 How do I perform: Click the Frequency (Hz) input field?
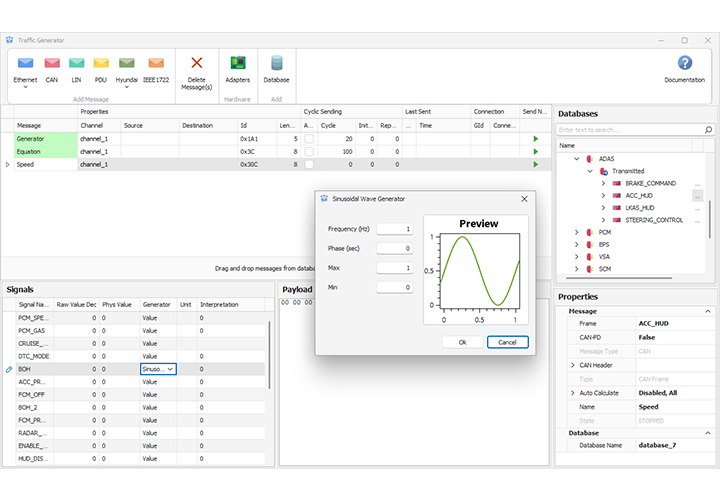click(394, 229)
